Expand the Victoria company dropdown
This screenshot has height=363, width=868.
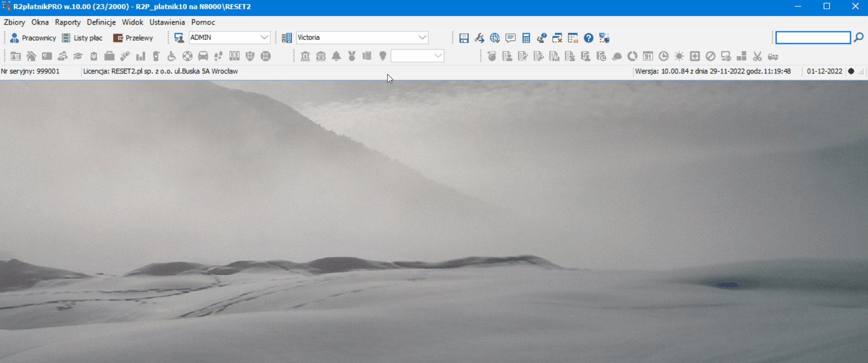click(x=422, y=37)
